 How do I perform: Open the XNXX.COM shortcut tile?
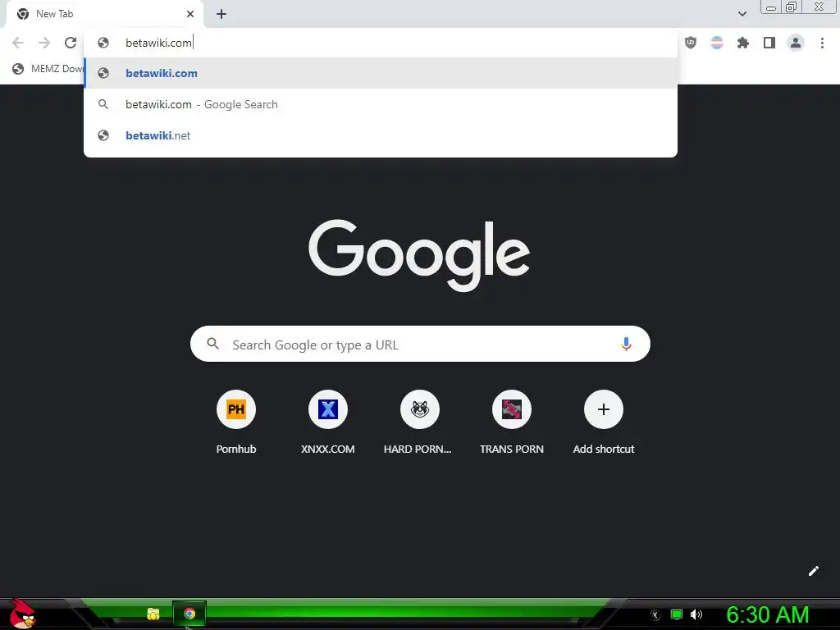(x=328, y=422)
